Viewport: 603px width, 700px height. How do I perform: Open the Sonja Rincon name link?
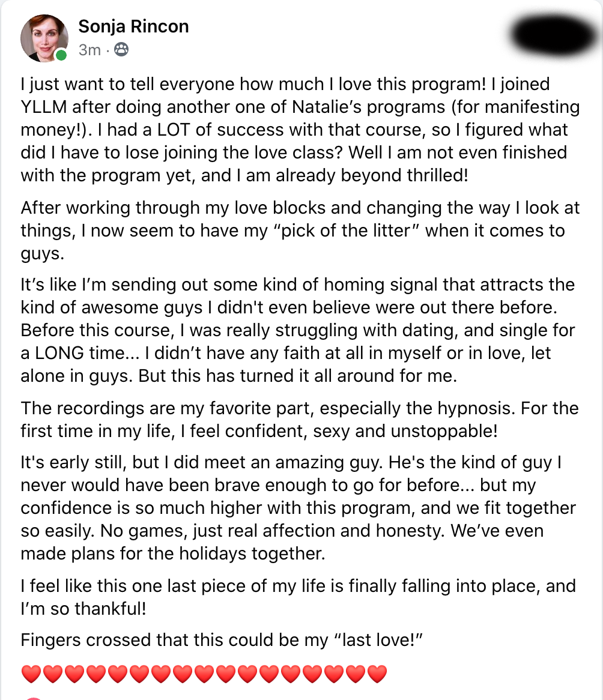pos(133,26)
